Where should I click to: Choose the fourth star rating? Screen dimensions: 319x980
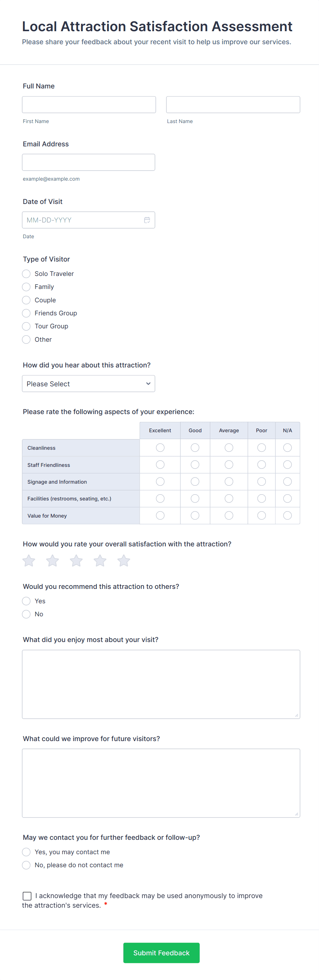100,560
